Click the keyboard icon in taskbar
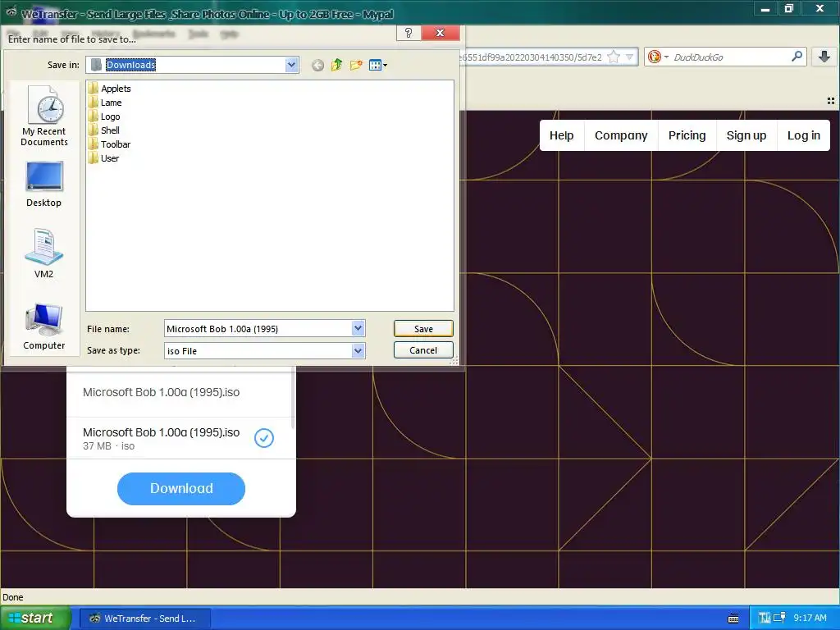840x630 pixels. (733, 619)
